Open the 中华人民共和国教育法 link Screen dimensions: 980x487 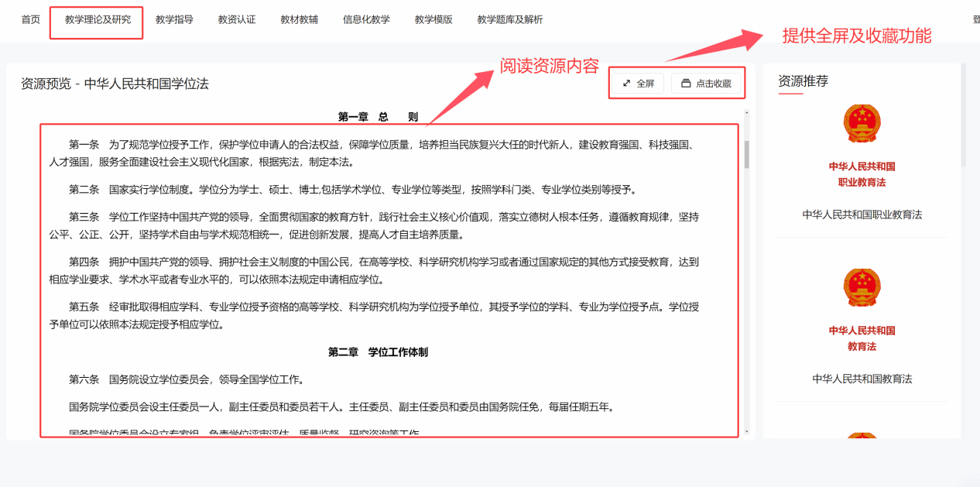click(862, 379)
